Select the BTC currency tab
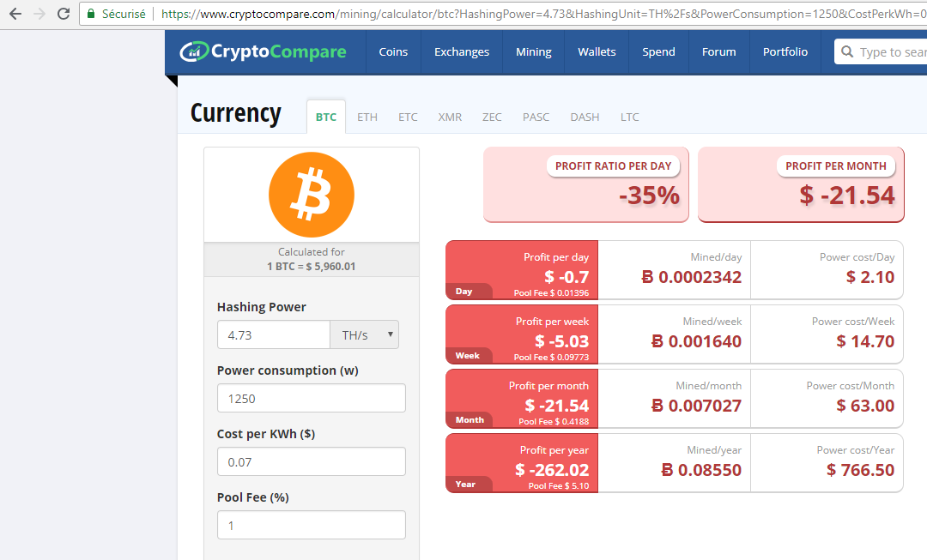927x560 pixels. (326, 117)
